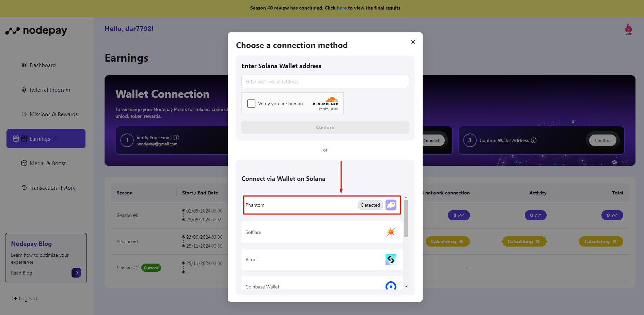Click the Verify Your Email info icon
This screenshot has height=315, width=644.
coord(176,138)
